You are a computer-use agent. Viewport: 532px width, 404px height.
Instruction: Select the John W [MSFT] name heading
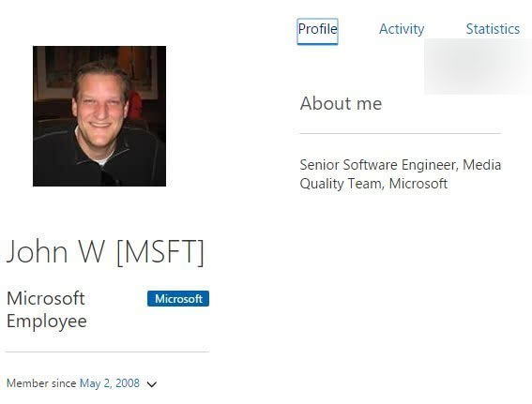pyautogui.click(x=105, y=252)
